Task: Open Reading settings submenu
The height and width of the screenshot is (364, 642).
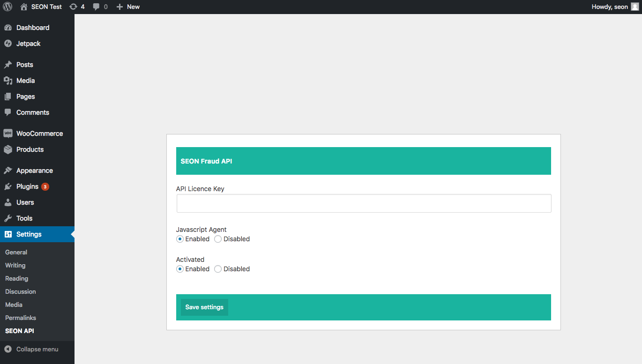Action: tap(17, 278)
